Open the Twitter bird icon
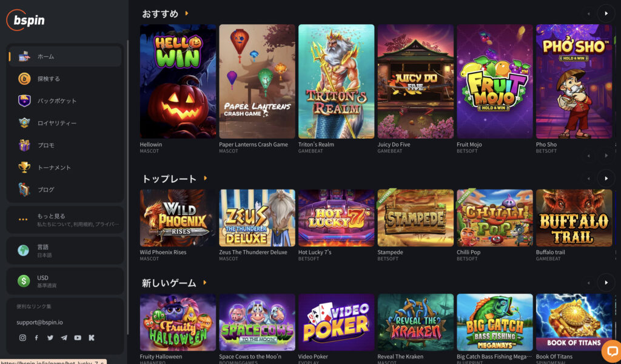621x364 pixels. point(50,338)
